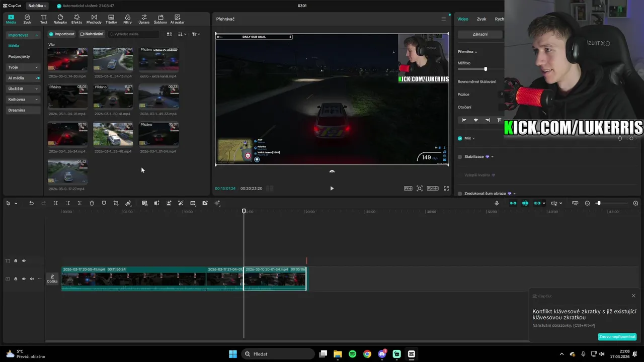The image size is (644, 362).
Task: Click the delete trash icon in timeline toolbar
Action: click(92, 203)
